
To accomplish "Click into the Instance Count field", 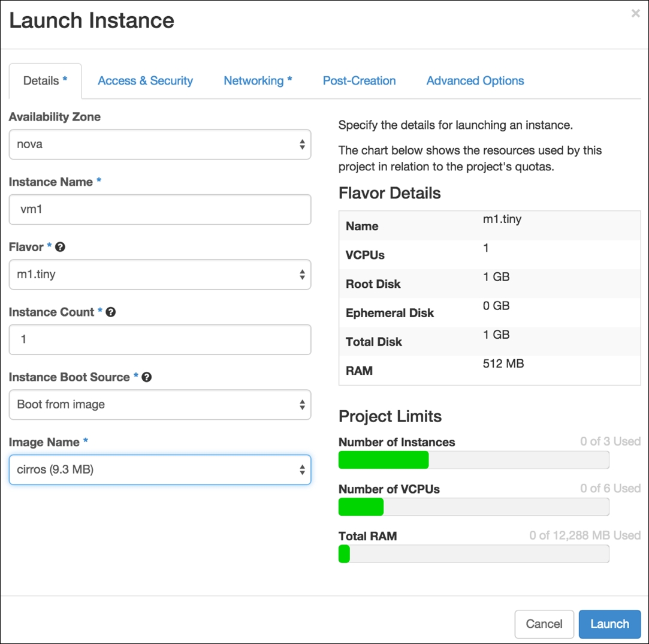I will click(x=160, y=339).
